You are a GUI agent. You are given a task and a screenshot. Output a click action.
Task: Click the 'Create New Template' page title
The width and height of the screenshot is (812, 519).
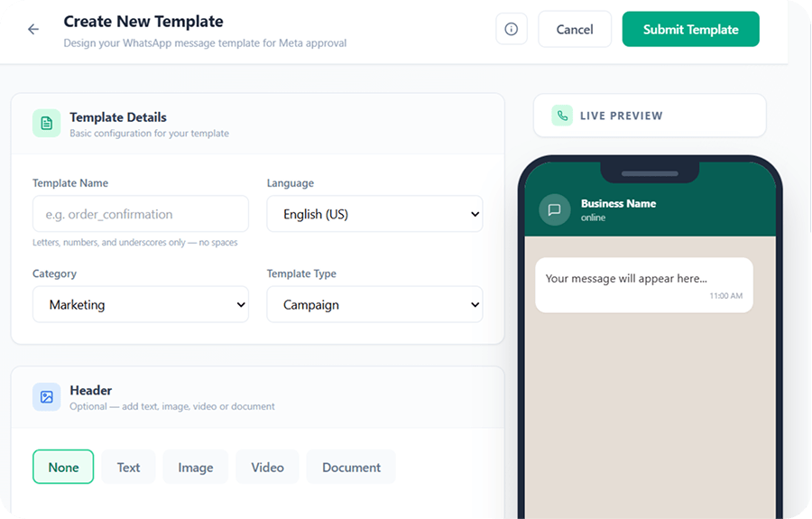pyautogui.click(x=143, y=22)
